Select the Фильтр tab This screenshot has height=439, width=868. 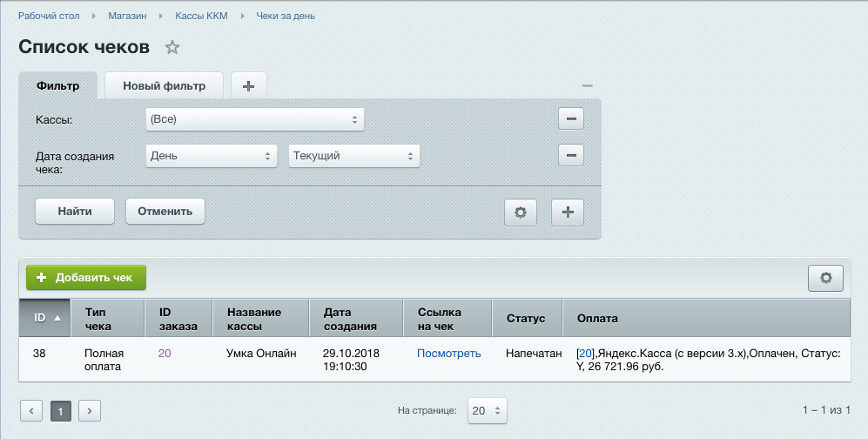[x=58, y=85]
